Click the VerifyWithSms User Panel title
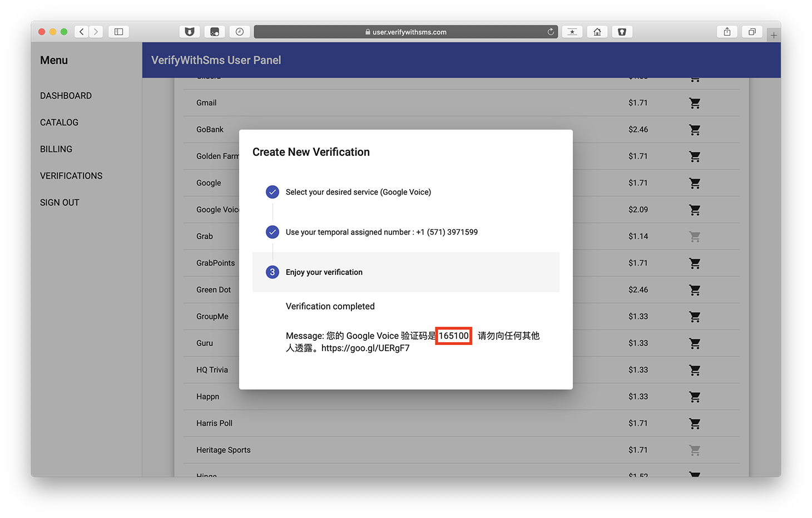This screenshot has width=812, height=518. (216, 60)
